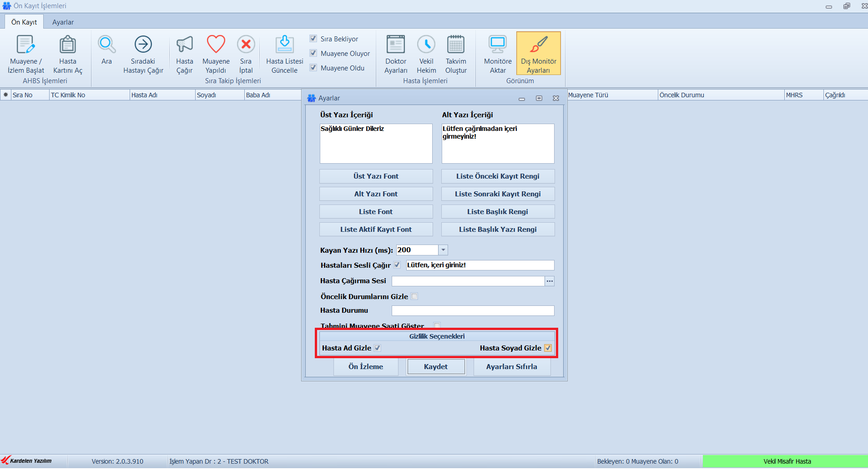The width and height of the screenshot is (868, 470).
Task: Switch to the Ayarlar ribbon tab
Action: (x=63, y=22)
